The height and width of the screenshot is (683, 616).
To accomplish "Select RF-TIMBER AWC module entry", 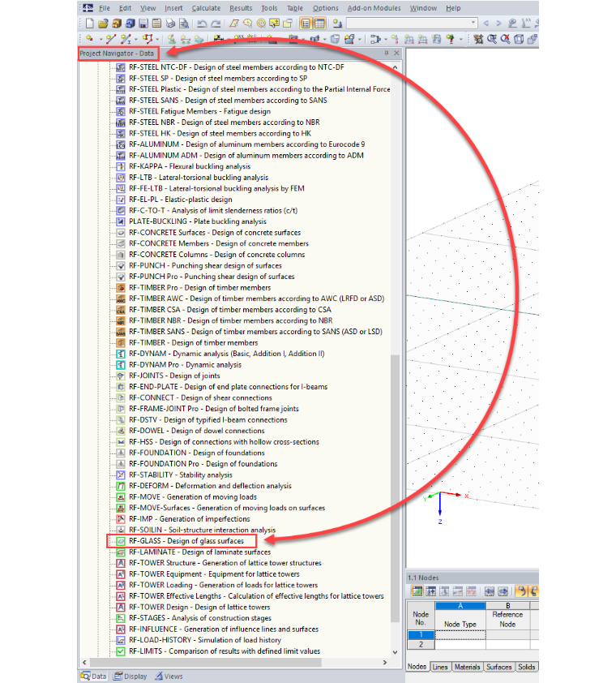I will (256, 299).
